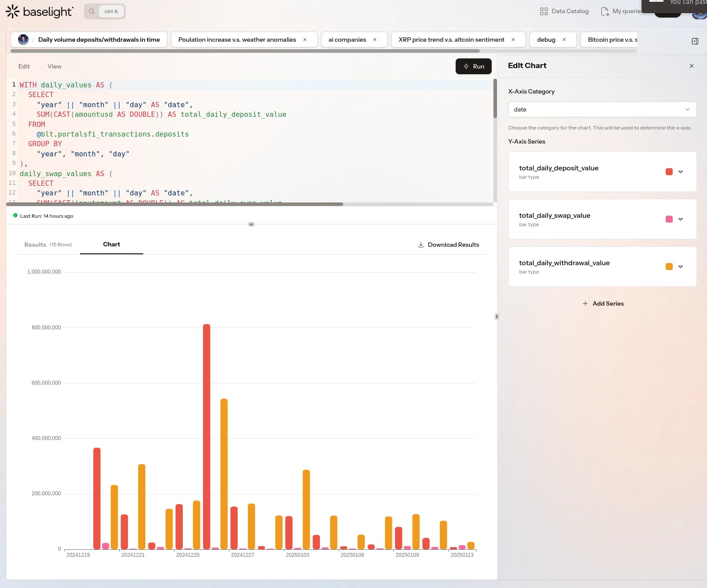
Task: Expand total_daily_swap_value series options
Action: click(x=680, y=219)
